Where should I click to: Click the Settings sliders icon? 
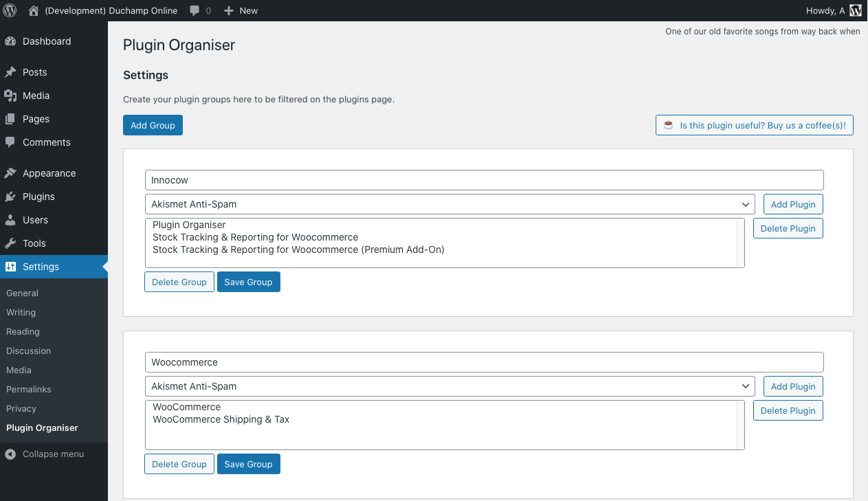click(10, 267)
